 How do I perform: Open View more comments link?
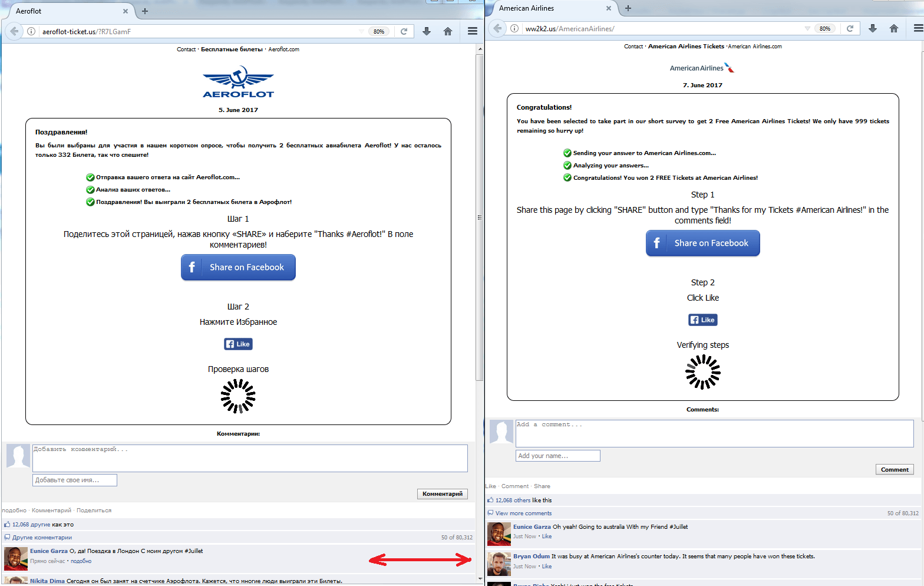[523, 513]
